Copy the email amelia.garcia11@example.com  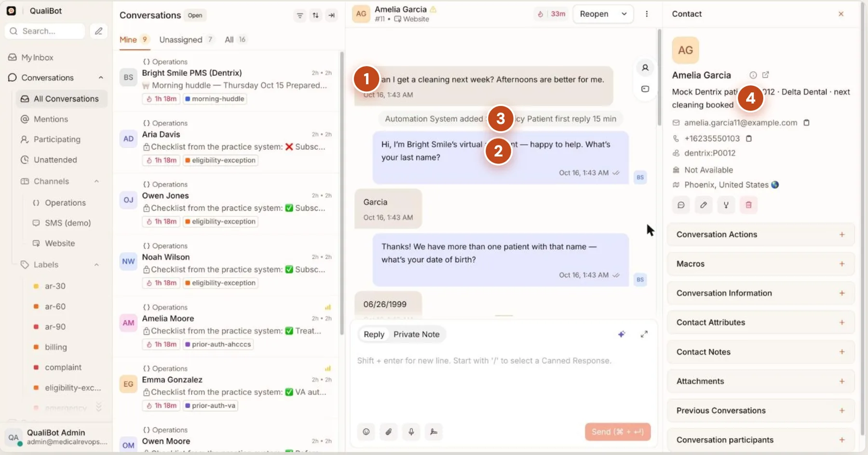[806, 123]
